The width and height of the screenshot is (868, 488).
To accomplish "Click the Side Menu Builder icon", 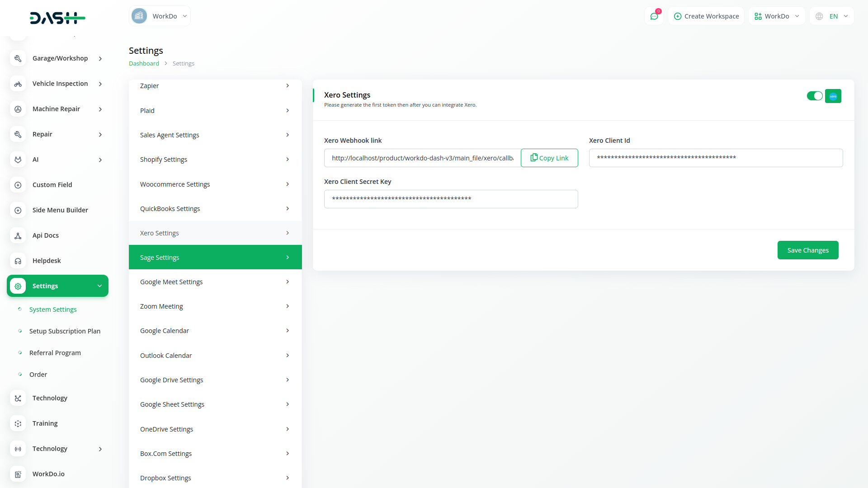I will coord(18,210).
